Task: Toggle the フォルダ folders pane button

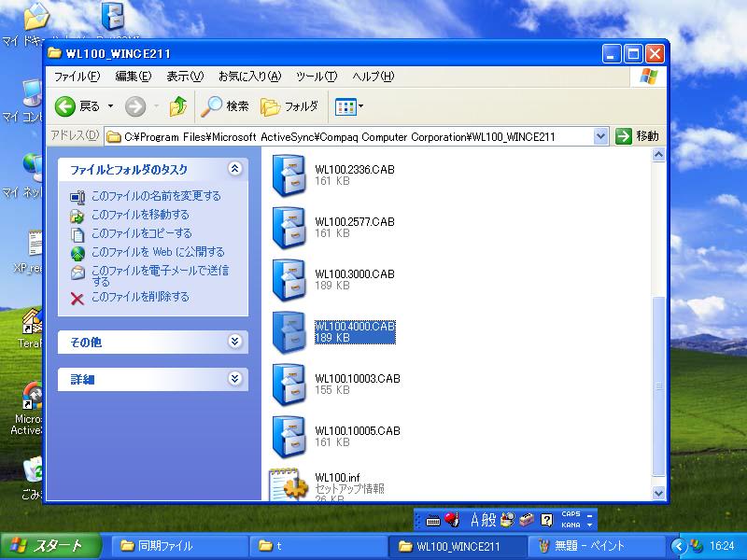Action: click(x=289, y=106)
